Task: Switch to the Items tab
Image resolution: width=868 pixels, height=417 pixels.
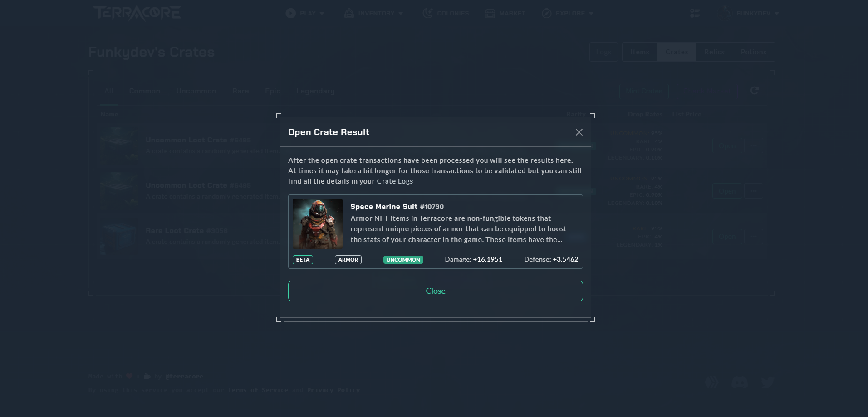Action: (x=640, y=52)
